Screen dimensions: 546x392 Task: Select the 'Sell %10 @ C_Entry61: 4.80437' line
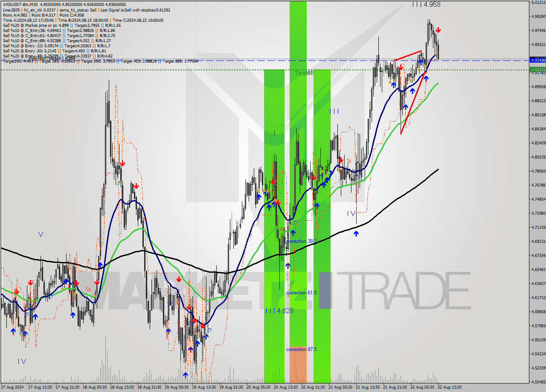tap(59, 35)
